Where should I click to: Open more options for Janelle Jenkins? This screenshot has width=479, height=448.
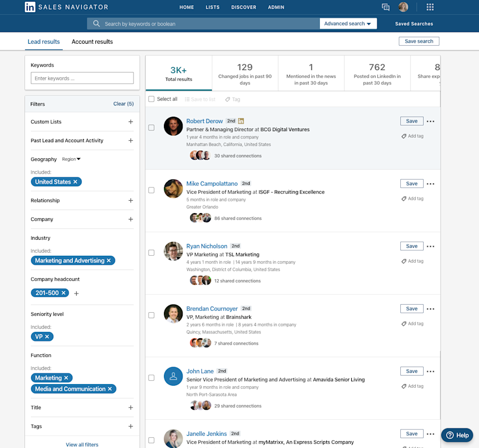[431, 434]
